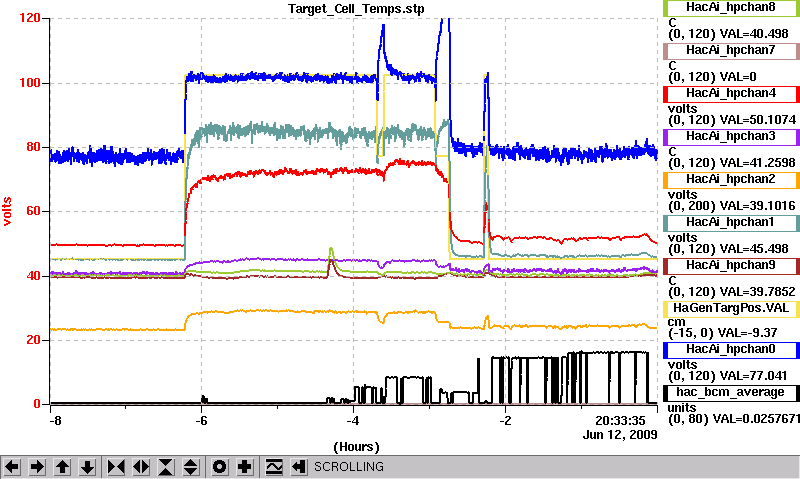This screenshot has height=479, width=800.
Task: Click the -6 tick label on the time axis
Action: pos(201,421)
